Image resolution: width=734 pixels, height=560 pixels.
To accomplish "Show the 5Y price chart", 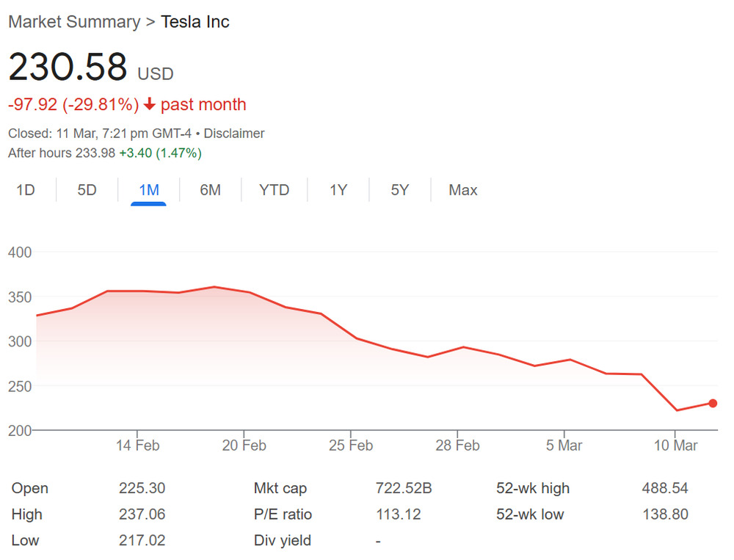I will pyautogui.click(x=400, y=190).
